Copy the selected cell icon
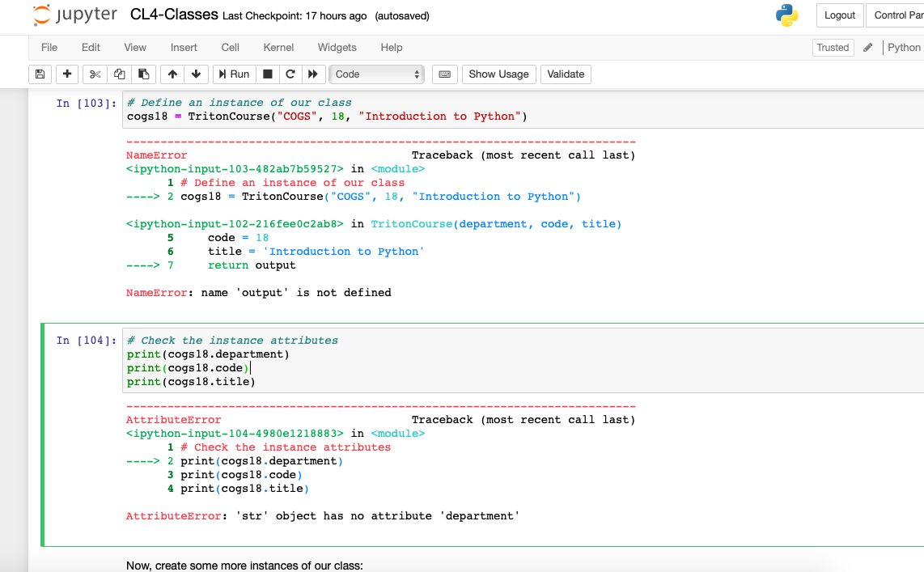This screenshot has width=924, height=572. tap(118, 74)
